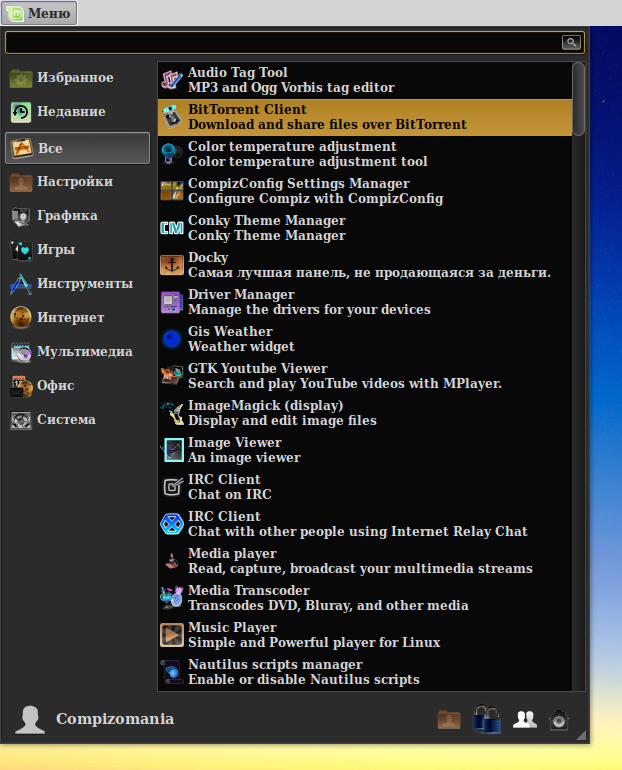Click the blue Internet Relay Chat client icon
622x770 pixels.
point(172,523)
